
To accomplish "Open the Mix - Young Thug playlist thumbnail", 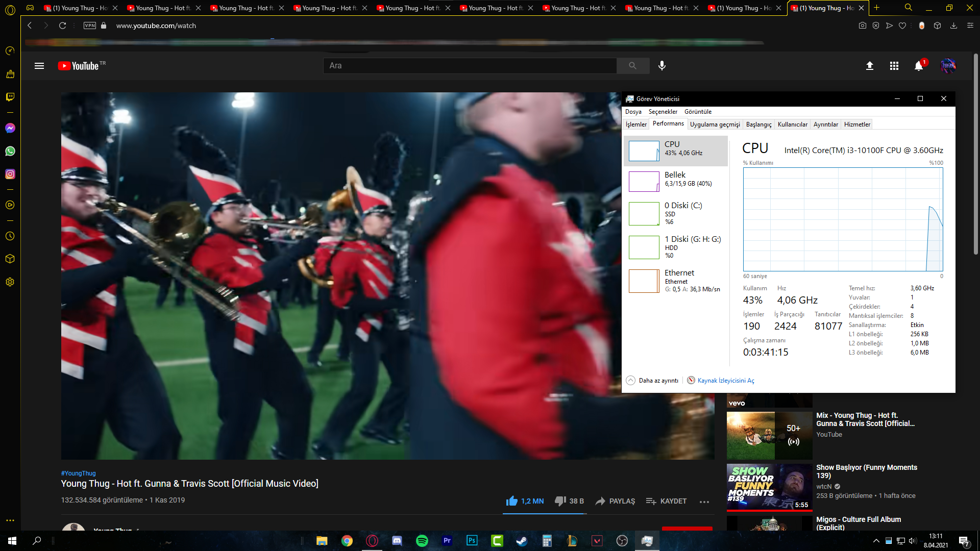I will tap(769, 436).
